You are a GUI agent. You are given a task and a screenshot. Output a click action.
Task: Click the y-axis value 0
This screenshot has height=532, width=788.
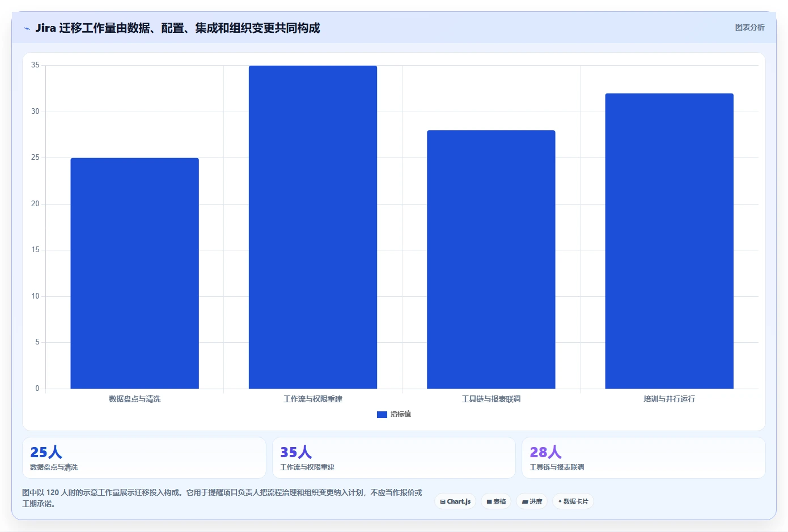(37, 389)
